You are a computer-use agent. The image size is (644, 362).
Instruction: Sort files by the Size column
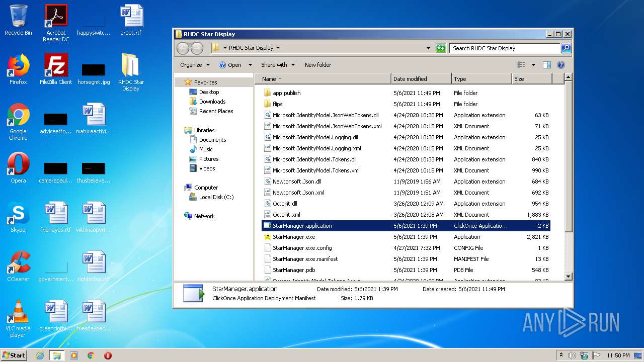click(532, 79)
